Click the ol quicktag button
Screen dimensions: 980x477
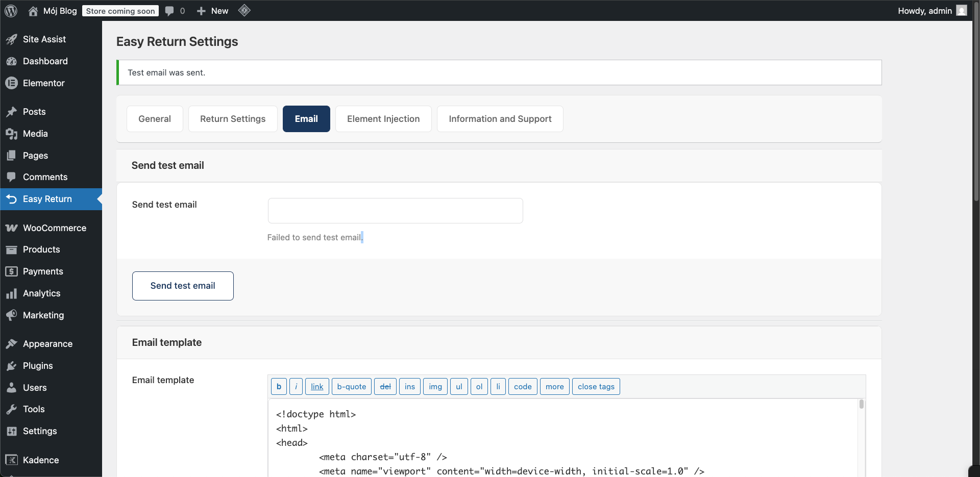click(x=479, y=387)
